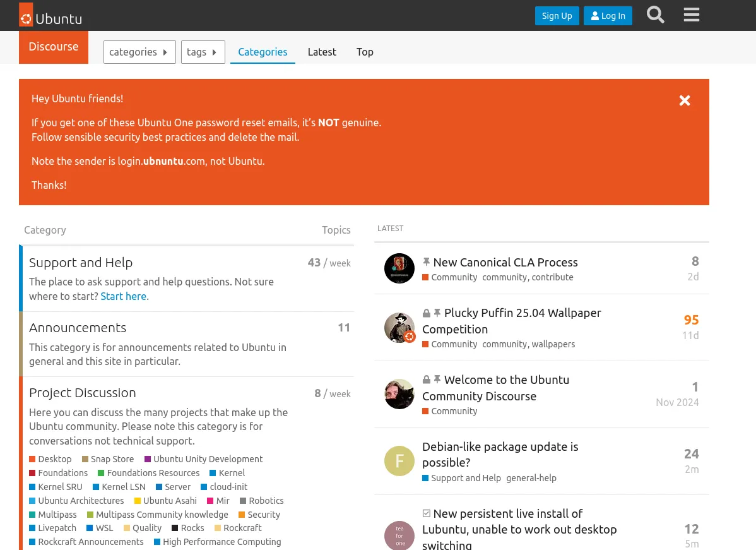The height and width of the screenshot is (550, 756).
Task: Select the Categories tab
Action: (x=263, y=52)
